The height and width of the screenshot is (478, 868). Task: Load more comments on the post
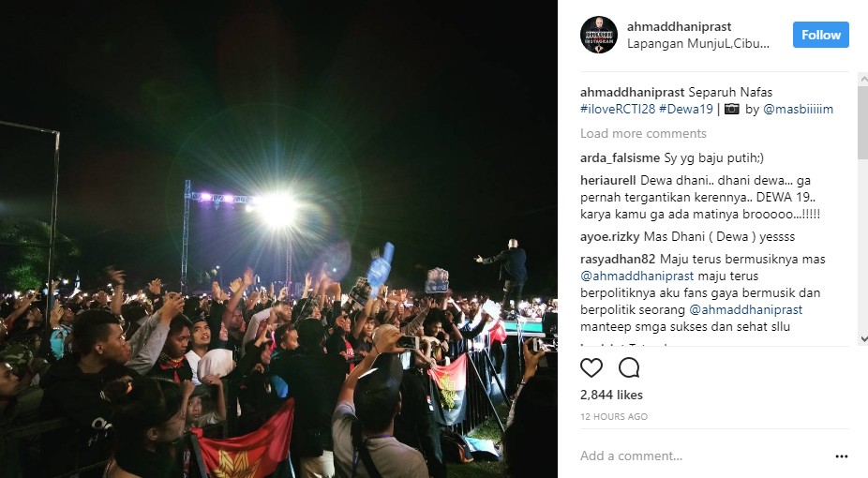pyautogui.click(x=643, y=133)
